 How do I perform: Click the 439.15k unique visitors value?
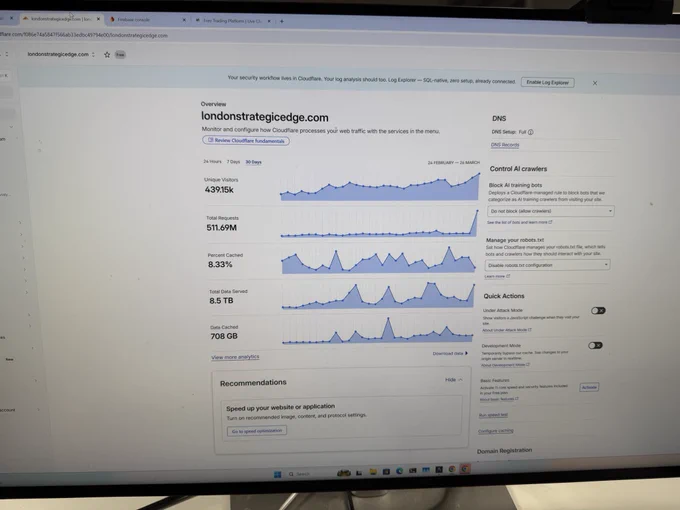tap(219, 190)
